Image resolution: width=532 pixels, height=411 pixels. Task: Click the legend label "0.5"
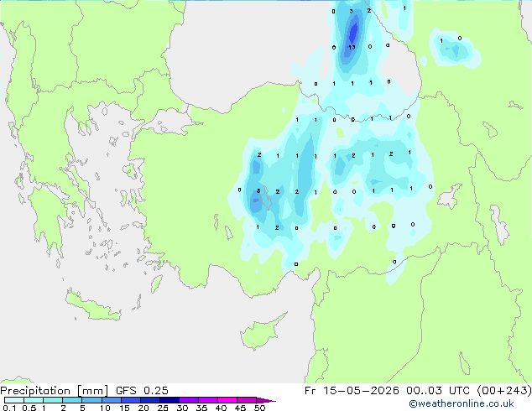[x=29, y=408]
